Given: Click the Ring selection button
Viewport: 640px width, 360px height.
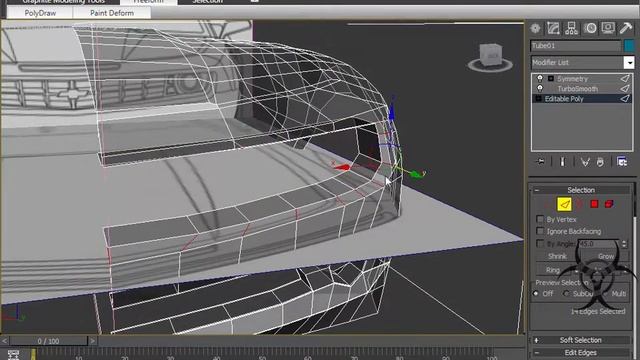Looking at the screenshot, I should tap(553, 270).
